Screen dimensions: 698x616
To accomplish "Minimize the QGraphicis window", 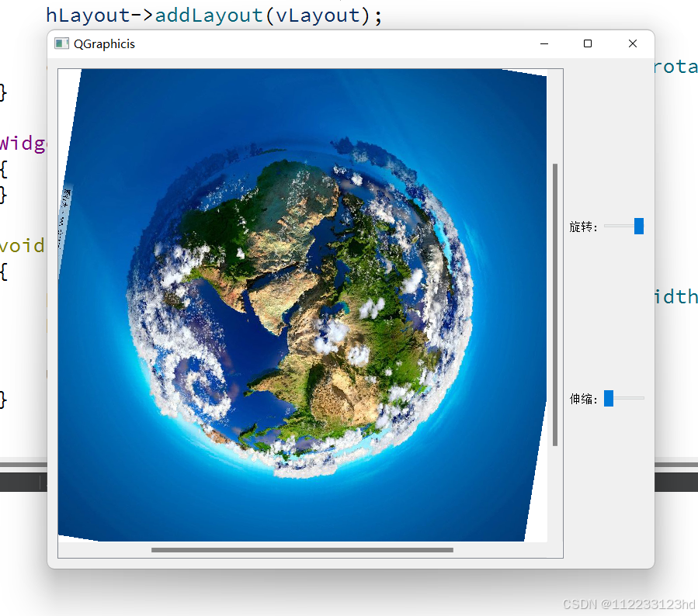I will pos(544,43).
